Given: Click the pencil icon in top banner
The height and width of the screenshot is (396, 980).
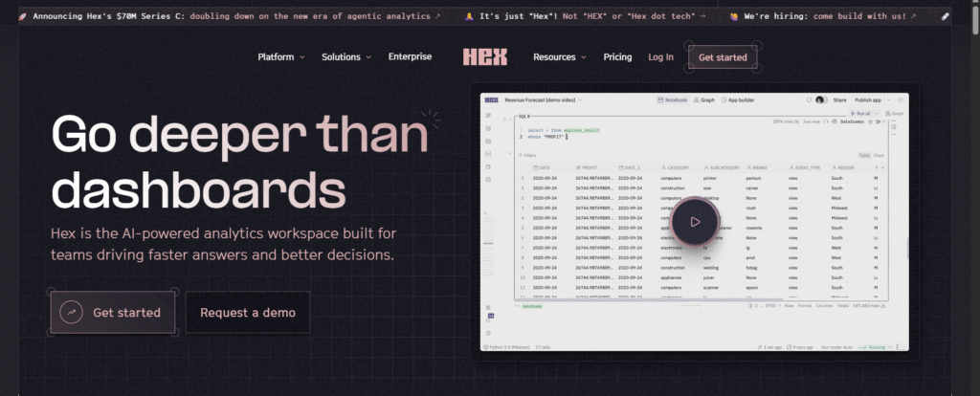Looking at the screenshot, I should point(945,16).
